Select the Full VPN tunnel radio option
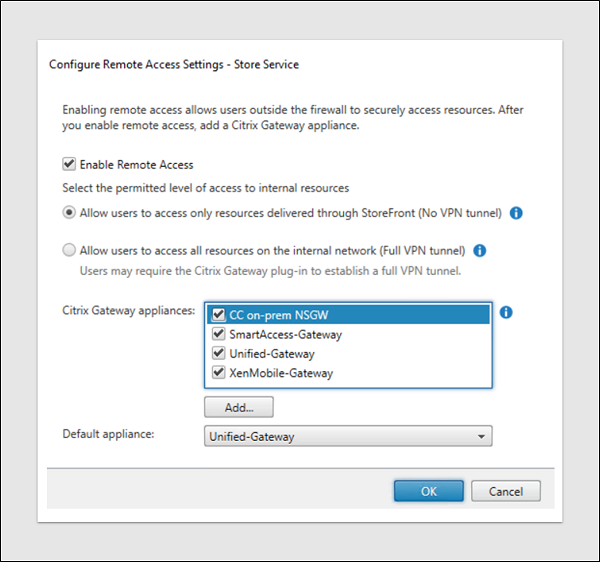 (69, 250)
